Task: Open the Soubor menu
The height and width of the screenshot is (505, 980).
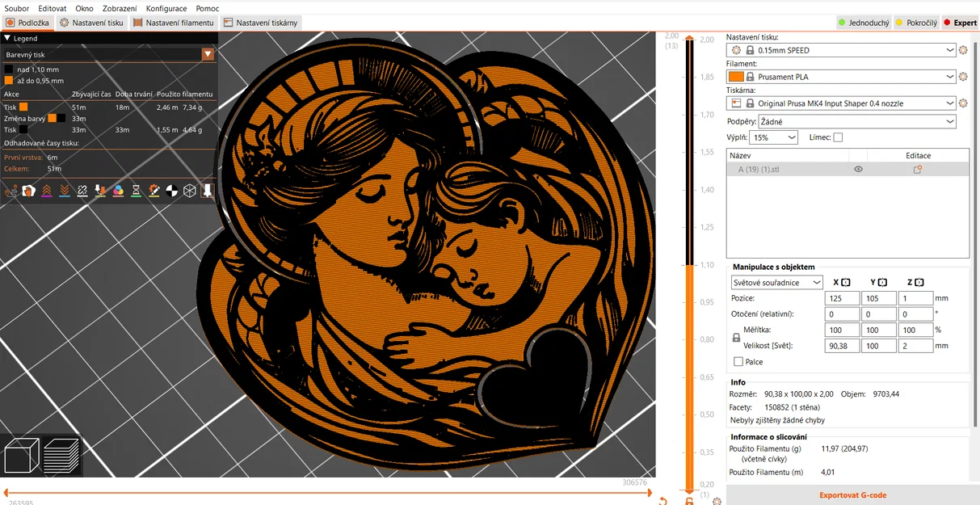Action: [x=17, y=8]
